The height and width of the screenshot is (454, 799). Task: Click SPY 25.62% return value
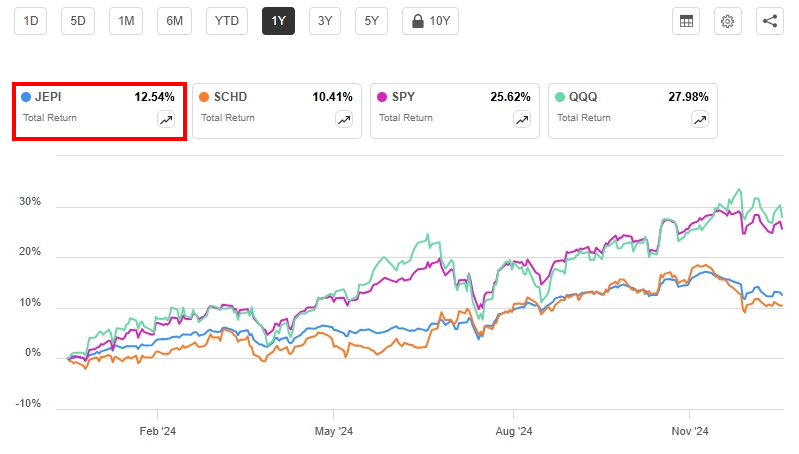click(x=510, y=97)
